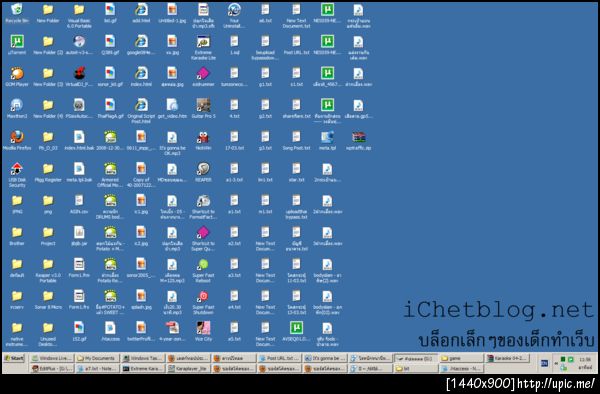This screenshot has height=394, width=600.
Task: Open the Super Fast Shutdown shortcut
Action: 203,302
